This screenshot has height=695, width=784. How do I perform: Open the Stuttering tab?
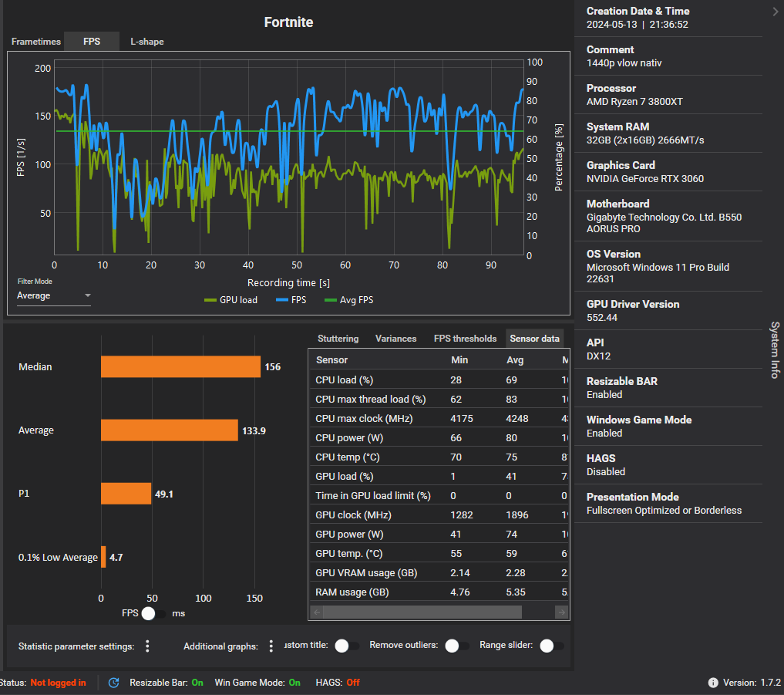coord(338,339)
